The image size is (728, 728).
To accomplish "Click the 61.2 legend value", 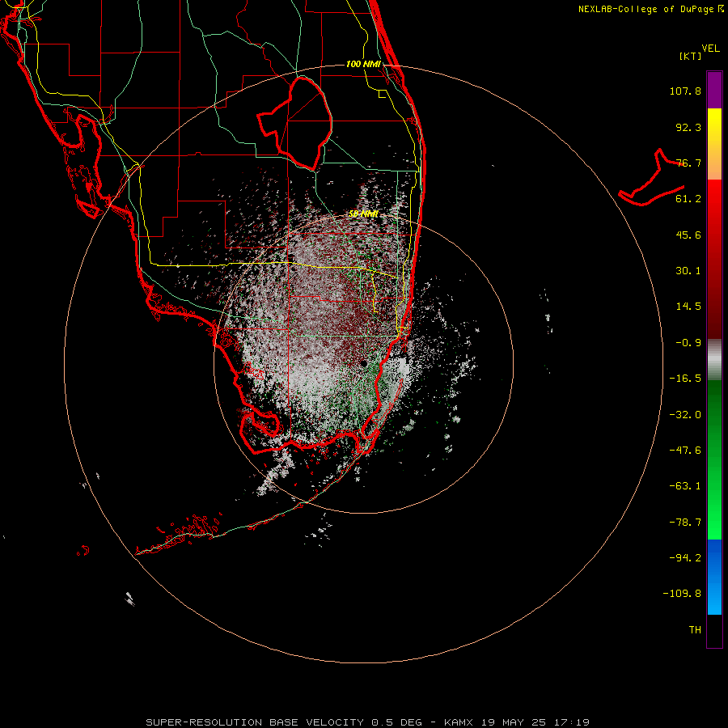I will coord(688,199).
